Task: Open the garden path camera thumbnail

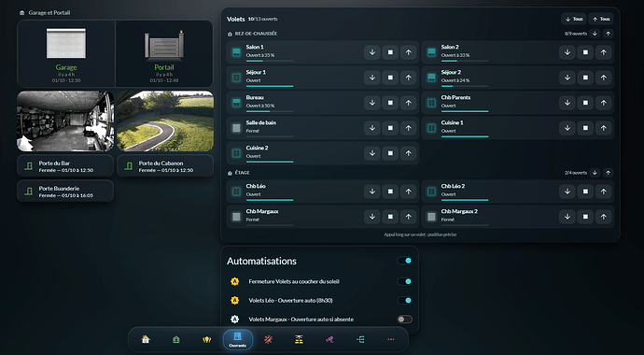Action: tap(165, 121)
